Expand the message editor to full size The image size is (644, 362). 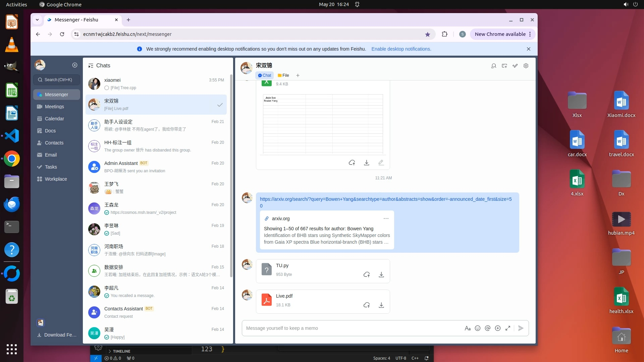point(508,328)
